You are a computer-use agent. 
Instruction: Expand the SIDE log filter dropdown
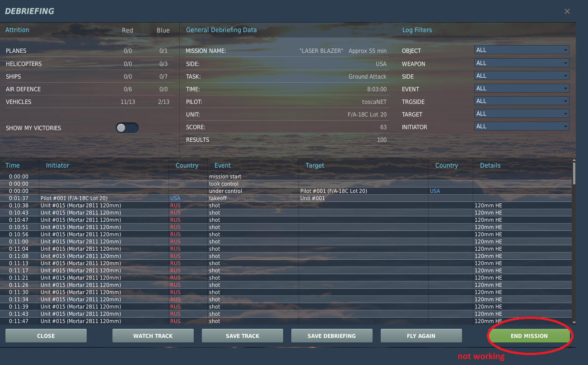(522, 75)
